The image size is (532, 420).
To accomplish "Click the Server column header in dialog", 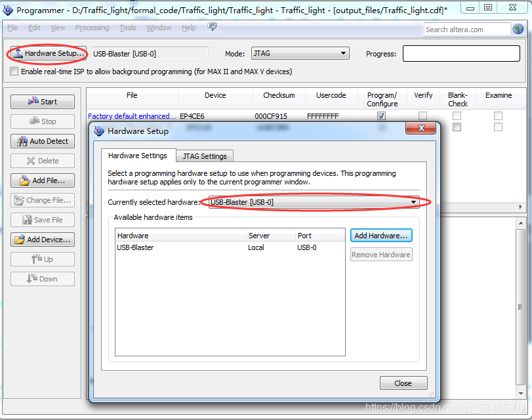I will (270, 236).
